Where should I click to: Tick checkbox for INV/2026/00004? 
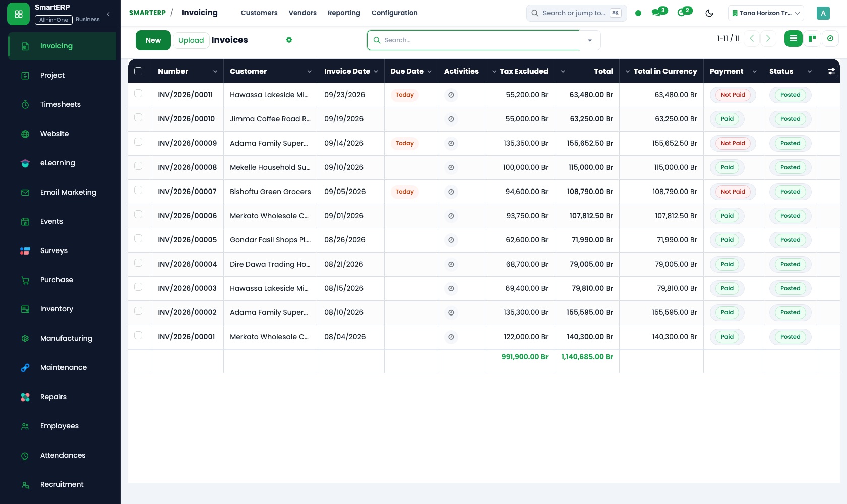point(138,263)
